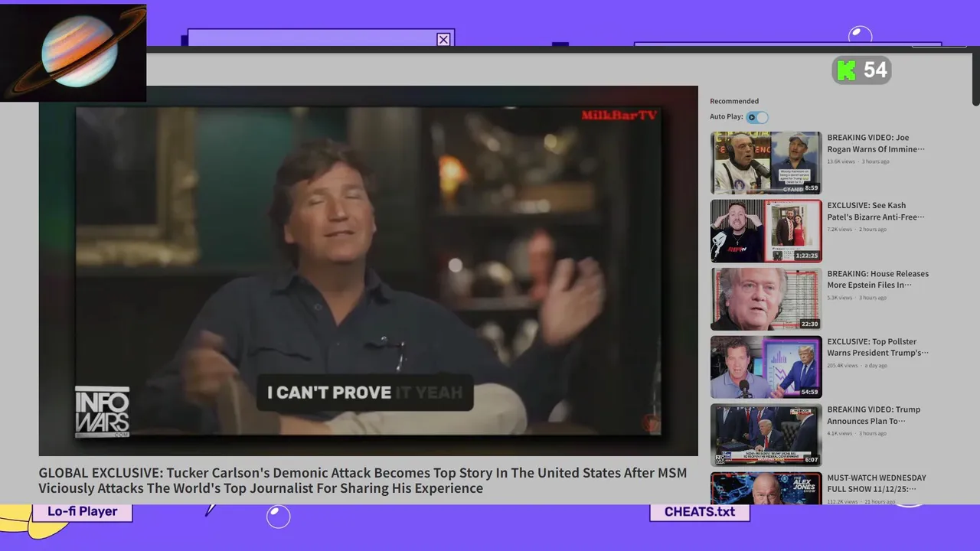Image resolution: width=980 pixels, height=551 pixels.
Task: Click the green K score badge
Action: click(x=862, y=70)
